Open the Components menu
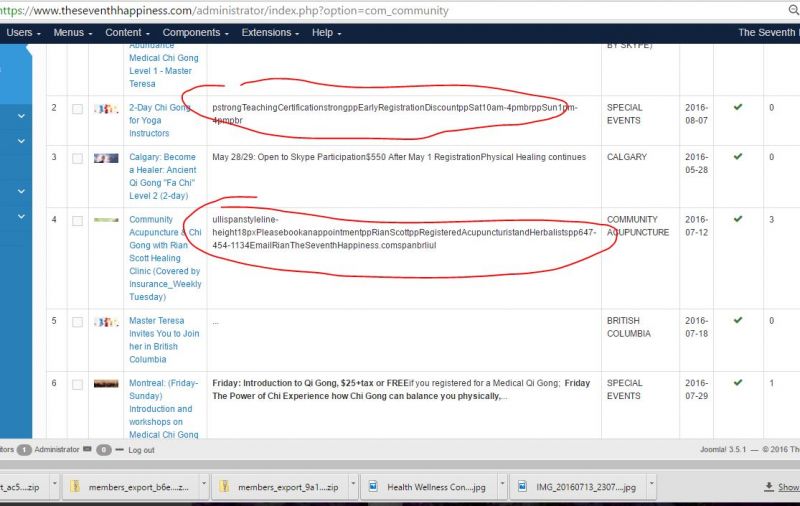This screenshot has height=506, width=800. point(196,33)
